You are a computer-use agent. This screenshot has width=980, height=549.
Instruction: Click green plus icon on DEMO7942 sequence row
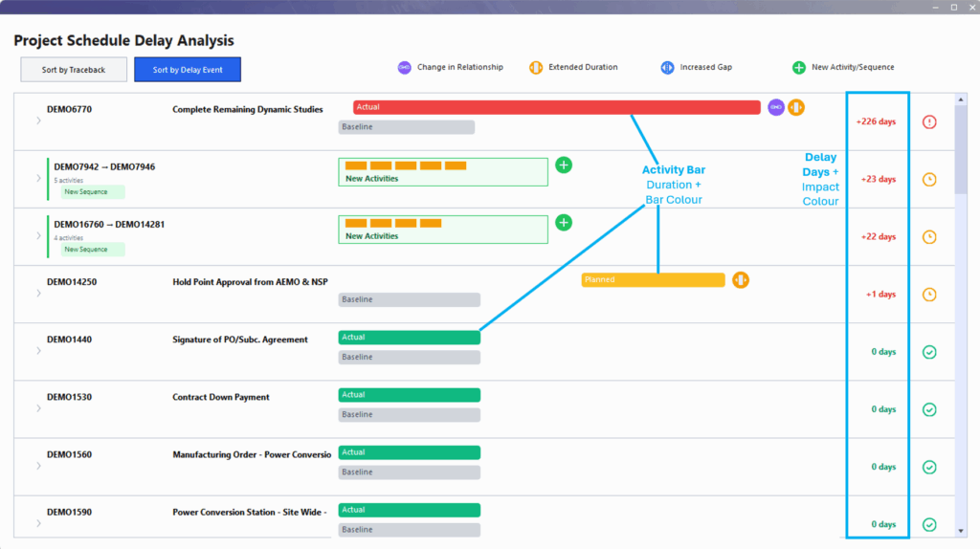pyautogui.click(x=564, y=165)
